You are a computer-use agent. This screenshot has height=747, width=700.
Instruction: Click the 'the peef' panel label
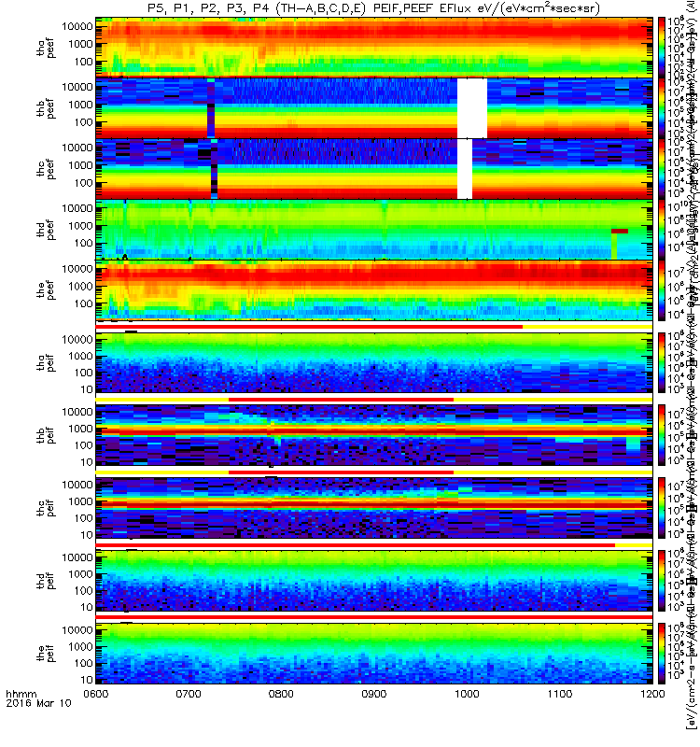point(46,290)
